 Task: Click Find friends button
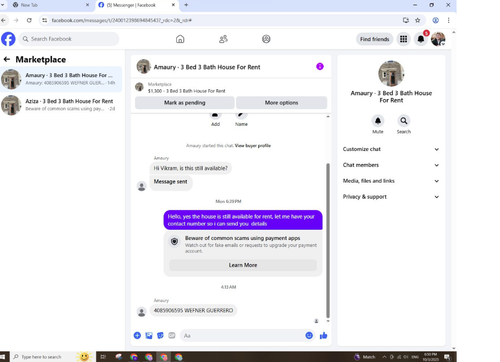coord(375,39)
